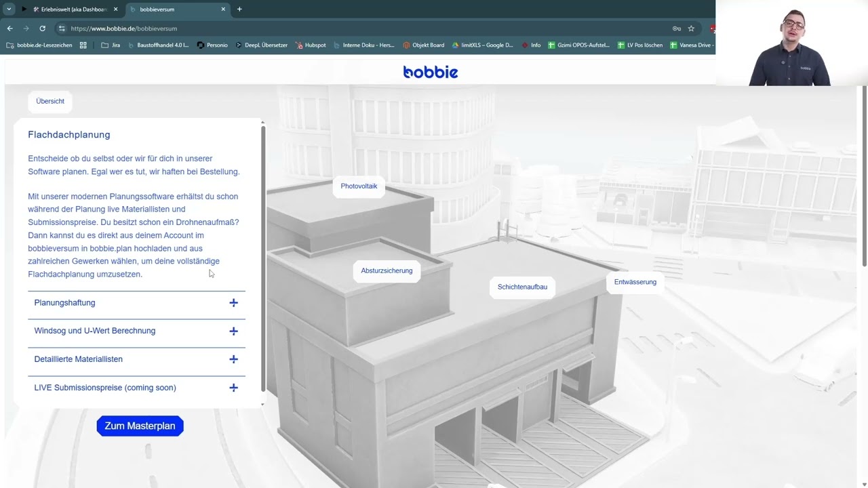This screenshot has height=488, width=868.
Task: Expand the Planungshaftung section
Action: pos(136,303)
